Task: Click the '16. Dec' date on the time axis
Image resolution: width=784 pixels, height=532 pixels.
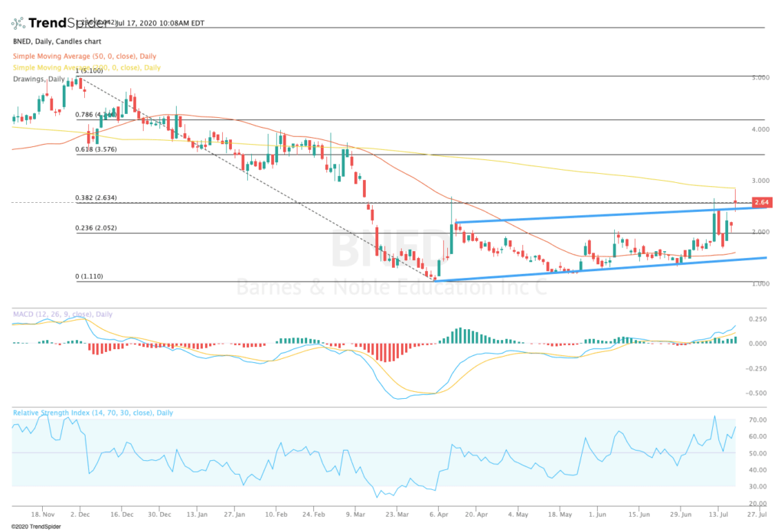Action: click(122, 514)
